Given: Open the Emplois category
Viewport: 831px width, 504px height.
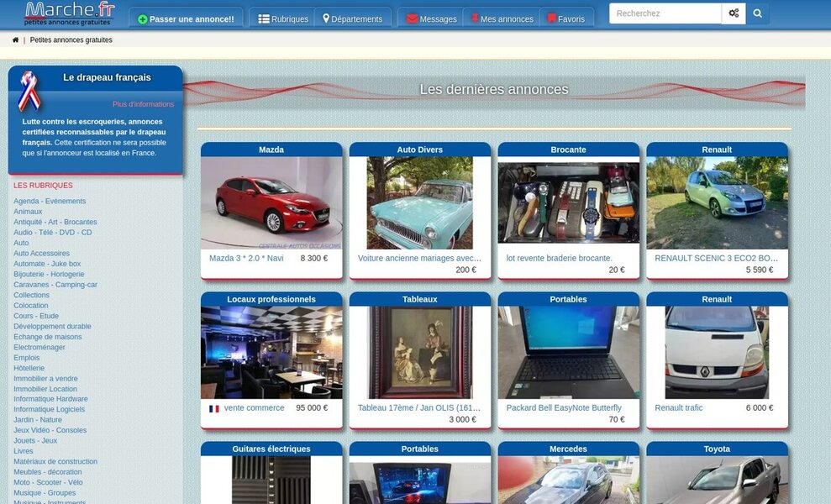Looking at the screenshot, I should 27,358.
